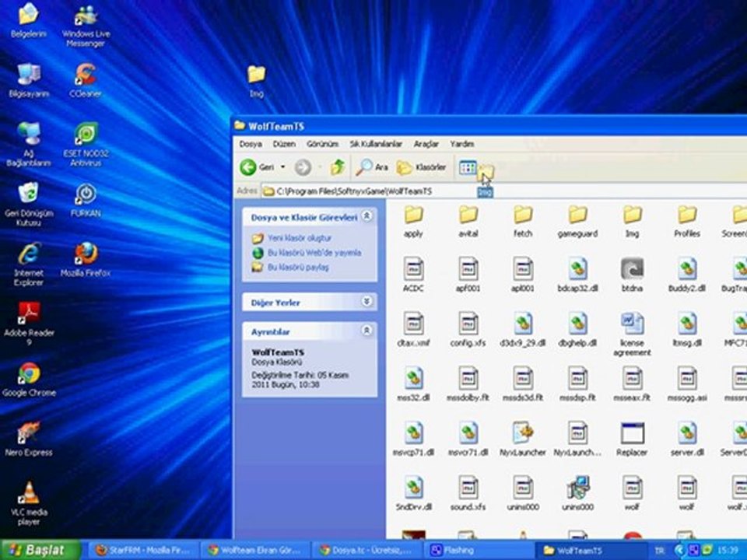Open Bilgisayarım desktop icon
747x560 pixels.
click(29, 80)
